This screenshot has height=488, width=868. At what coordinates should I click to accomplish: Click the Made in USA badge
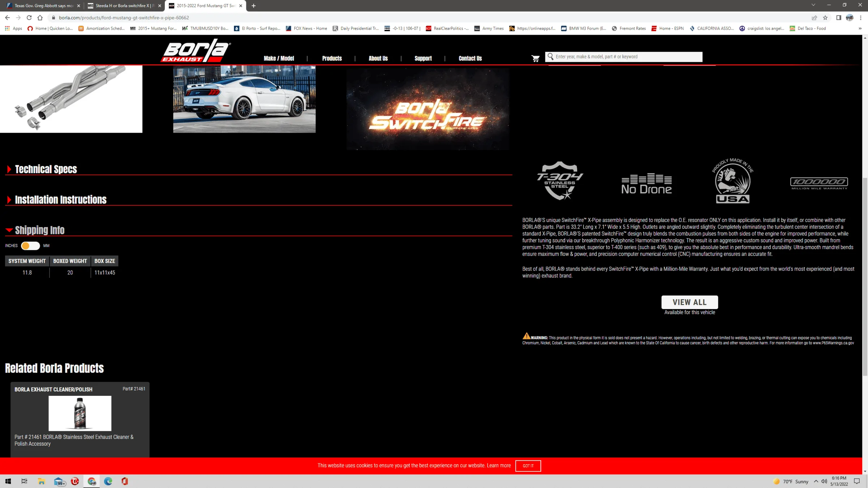click(732, 181)
